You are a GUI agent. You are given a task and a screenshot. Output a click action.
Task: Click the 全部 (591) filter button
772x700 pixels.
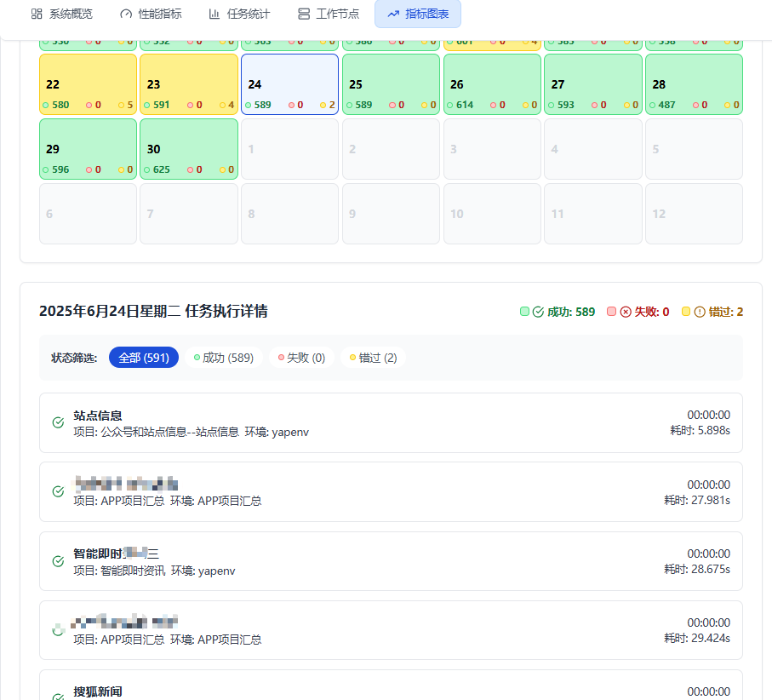[x=143, y=357]
